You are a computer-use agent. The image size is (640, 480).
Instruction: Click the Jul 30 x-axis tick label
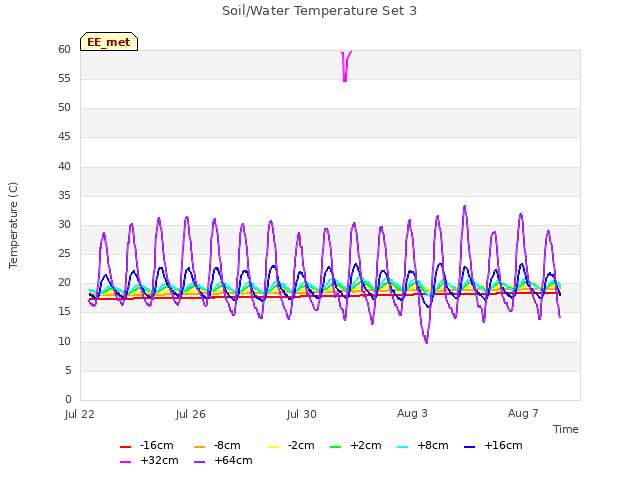302,414
